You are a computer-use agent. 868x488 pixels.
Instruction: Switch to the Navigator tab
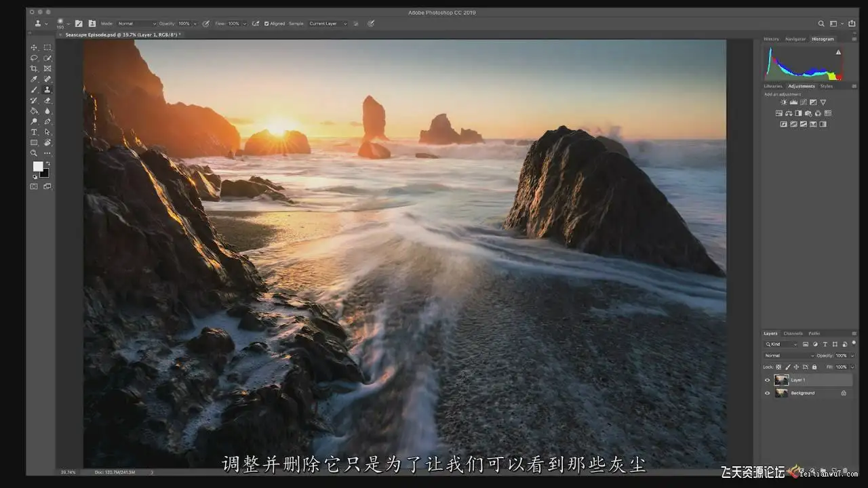point(795,39)
